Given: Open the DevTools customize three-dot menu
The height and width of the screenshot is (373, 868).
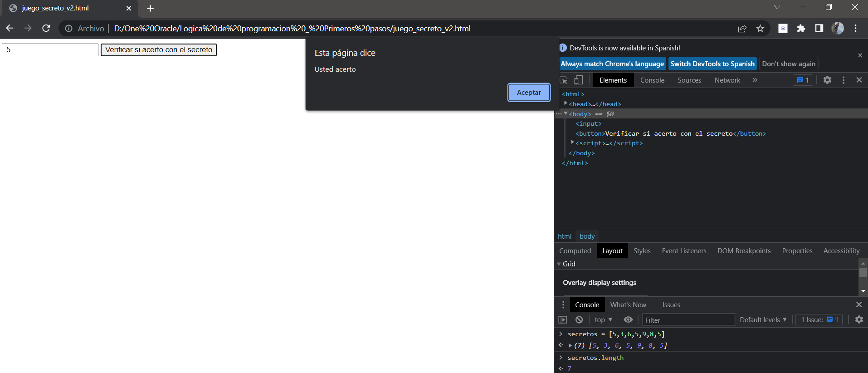Looking at the screenshot, I should [x=844, y=80].
